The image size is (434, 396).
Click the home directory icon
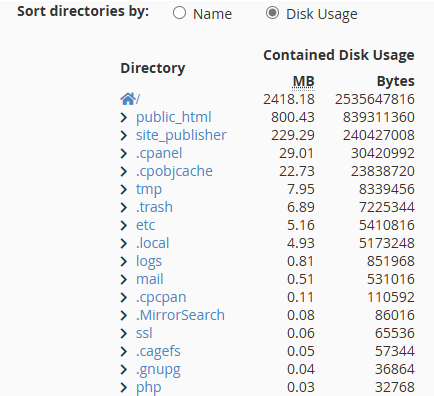pos(128,99)
